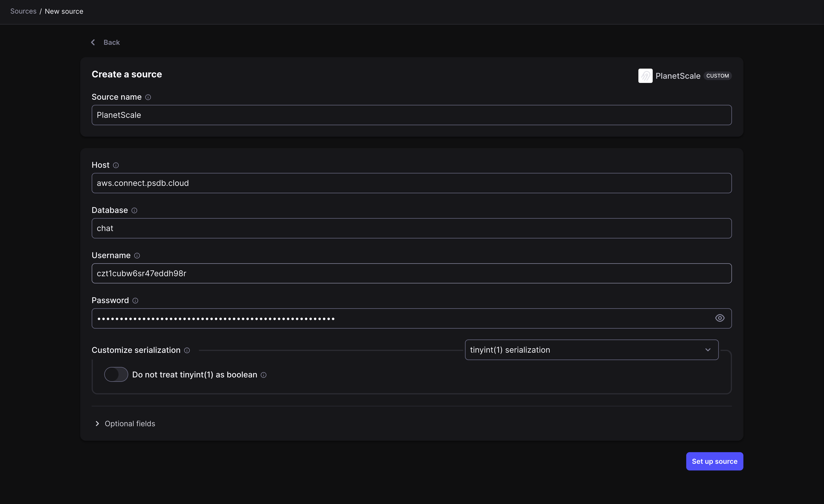
Task: Click the Database info icon
Action: (134, 210)
